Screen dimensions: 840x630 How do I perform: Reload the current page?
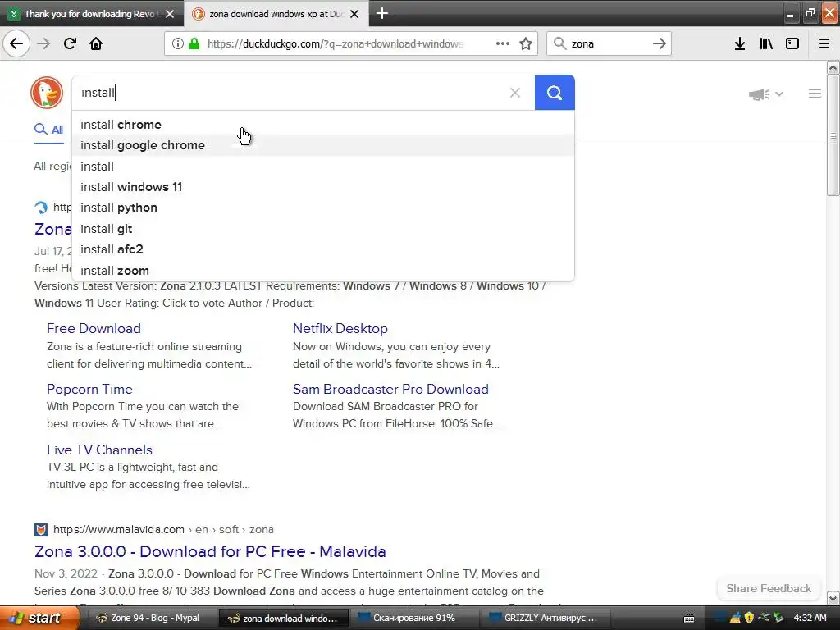pyautogui.click(x=70, y=43)
